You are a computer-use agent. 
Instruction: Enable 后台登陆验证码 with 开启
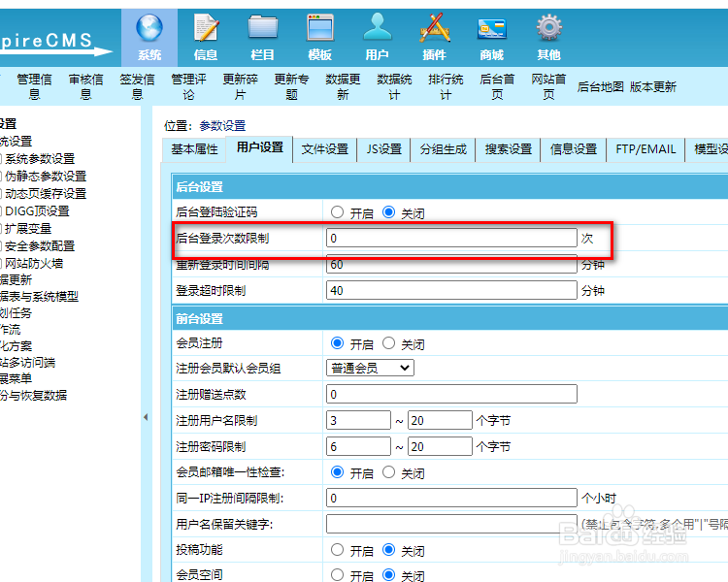(337, 212)
